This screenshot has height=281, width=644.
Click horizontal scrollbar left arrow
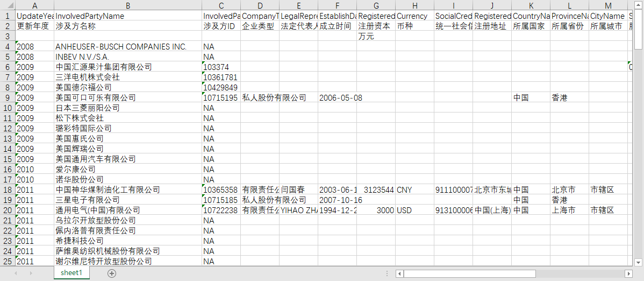(x=399, y=273)
